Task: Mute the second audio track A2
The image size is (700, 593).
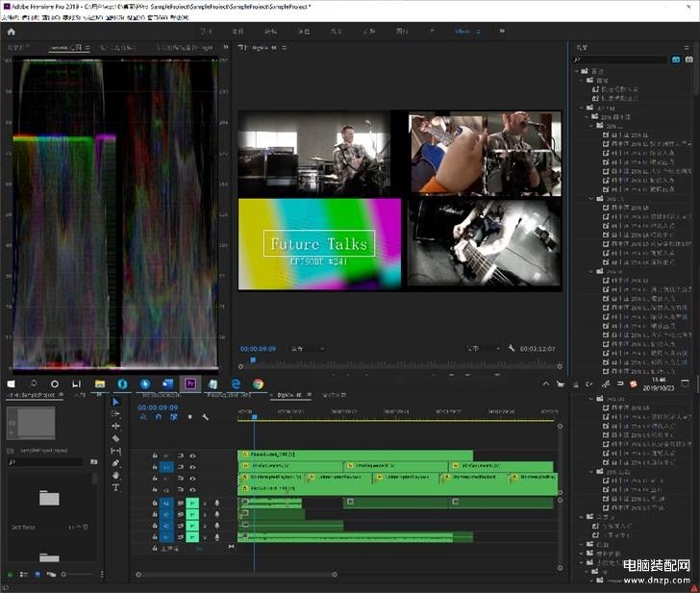Action: (192, 514)
